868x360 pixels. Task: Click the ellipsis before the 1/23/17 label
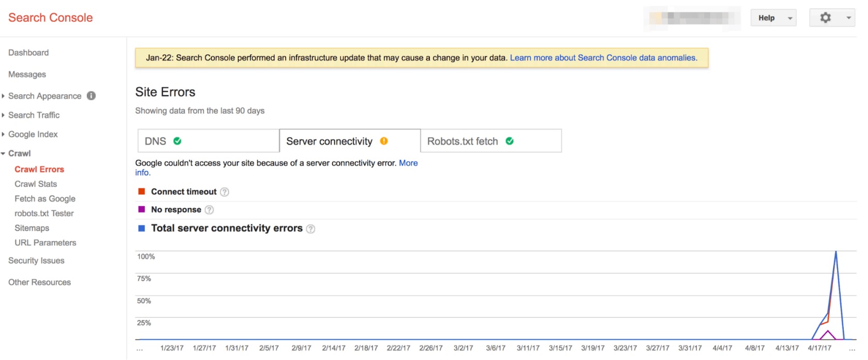coord(139,349)
